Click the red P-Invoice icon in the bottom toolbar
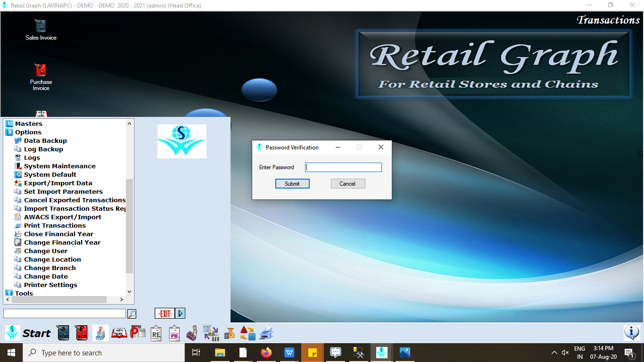This screenshot has height=362, width=644. [82, 333]
